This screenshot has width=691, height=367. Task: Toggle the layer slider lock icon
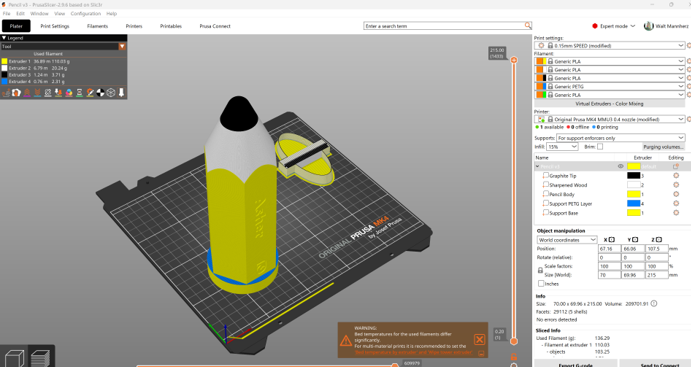pos(513,356)
